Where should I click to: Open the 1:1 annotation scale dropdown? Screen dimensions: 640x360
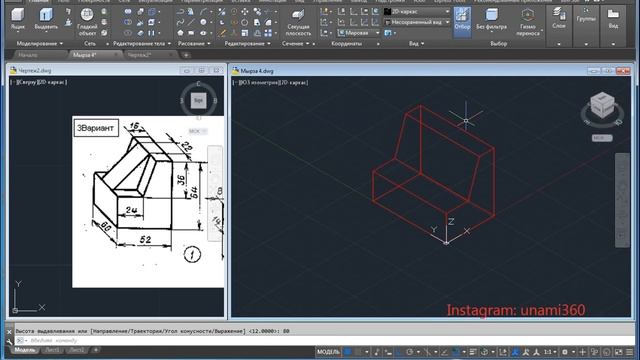coord(550,352)
